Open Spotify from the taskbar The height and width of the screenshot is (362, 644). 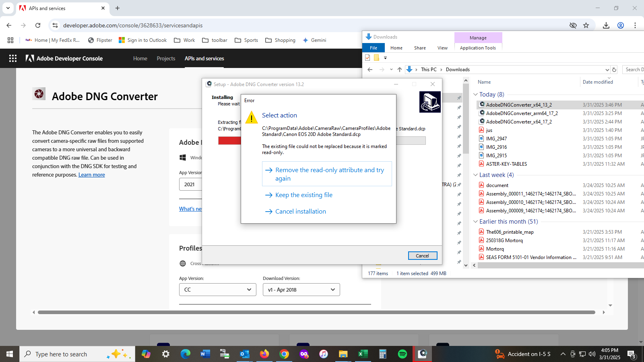pos(402,354)
